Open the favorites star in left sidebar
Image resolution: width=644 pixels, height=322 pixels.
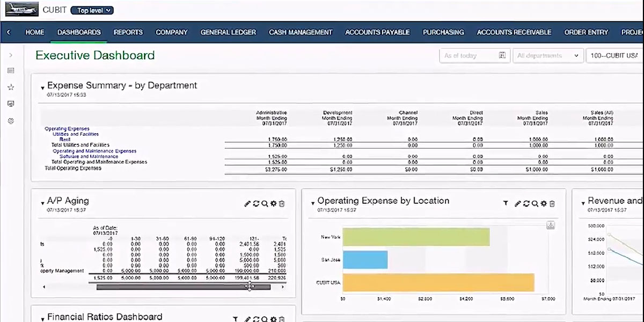(x=10, y=86)
